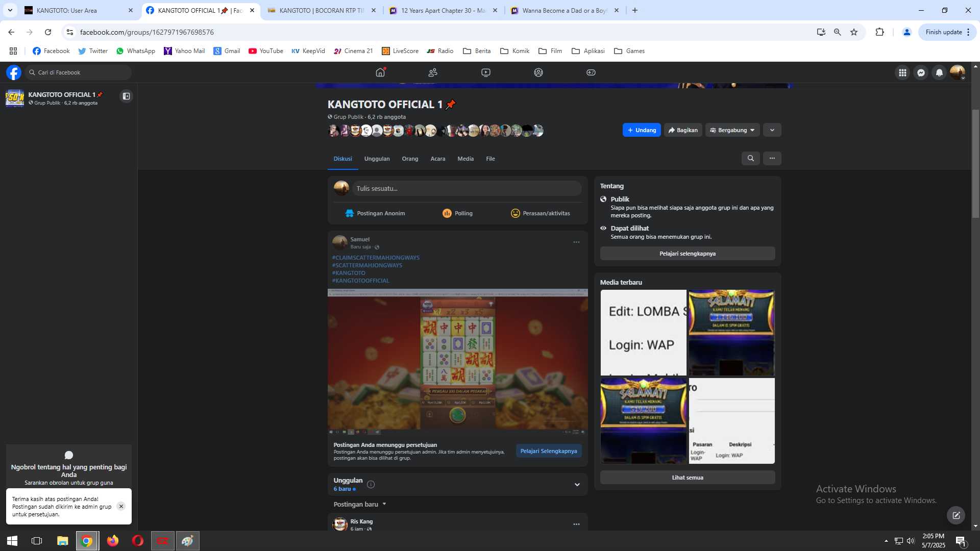Screen dimensions: 980x551
Task: Open Mahjong Ways post image
Action: tap(457, 362)
